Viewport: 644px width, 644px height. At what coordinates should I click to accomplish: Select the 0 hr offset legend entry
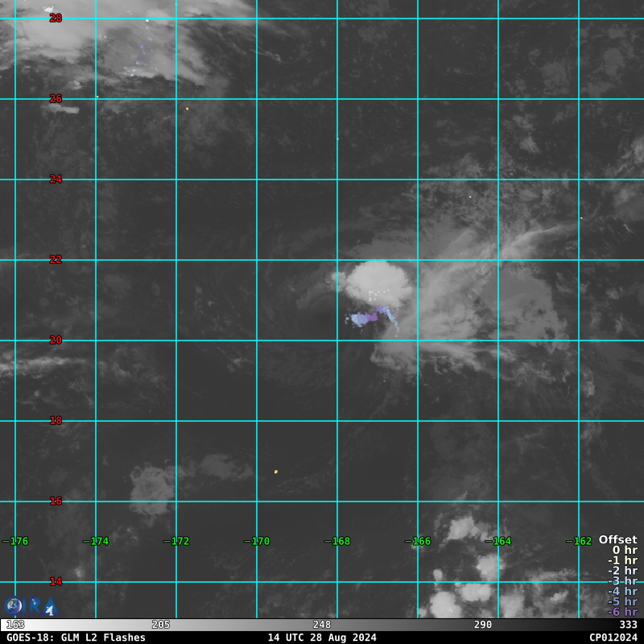coord(625,551)
